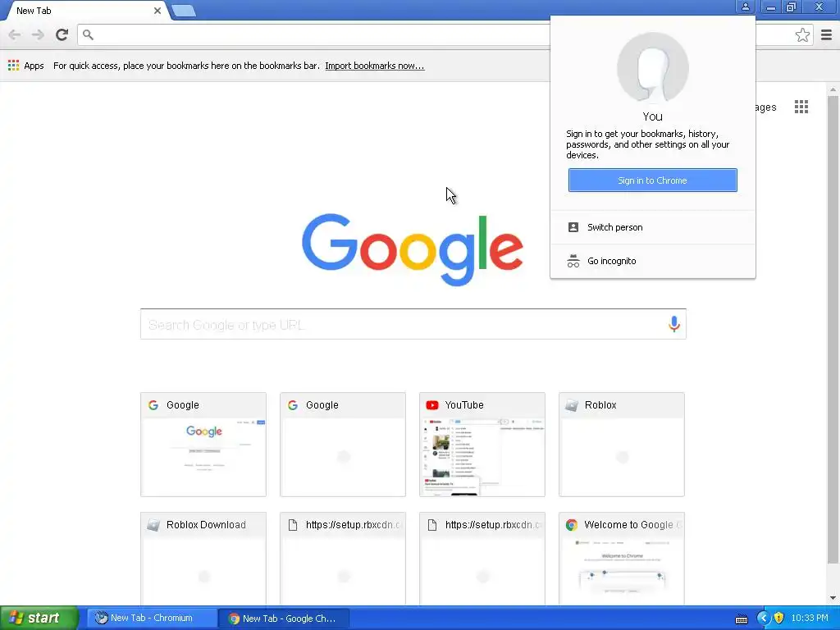The height and width of the screenshot is (630, 840).
Task: Expand hidden system tray icons arrow
Action: pos(763,619)
